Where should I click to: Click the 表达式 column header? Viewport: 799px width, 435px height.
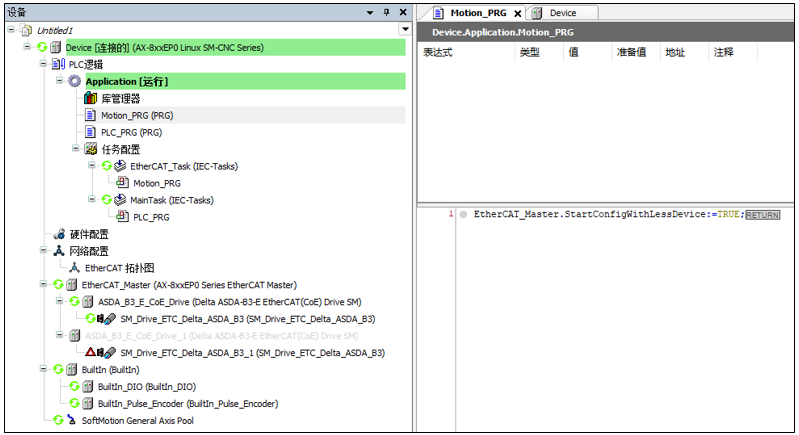438,52
